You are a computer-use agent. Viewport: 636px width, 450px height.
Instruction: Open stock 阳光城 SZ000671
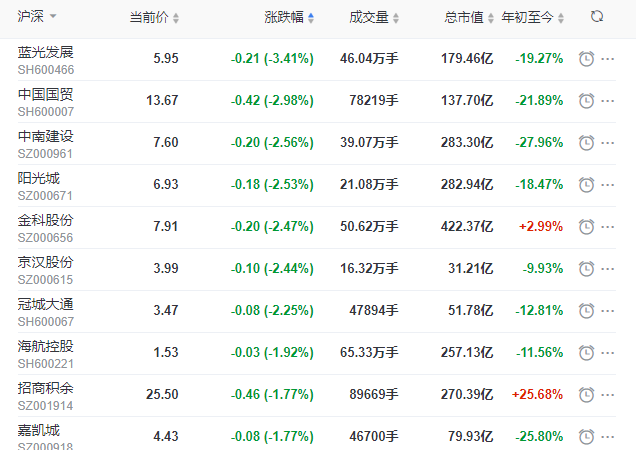(x=45, y=186)
